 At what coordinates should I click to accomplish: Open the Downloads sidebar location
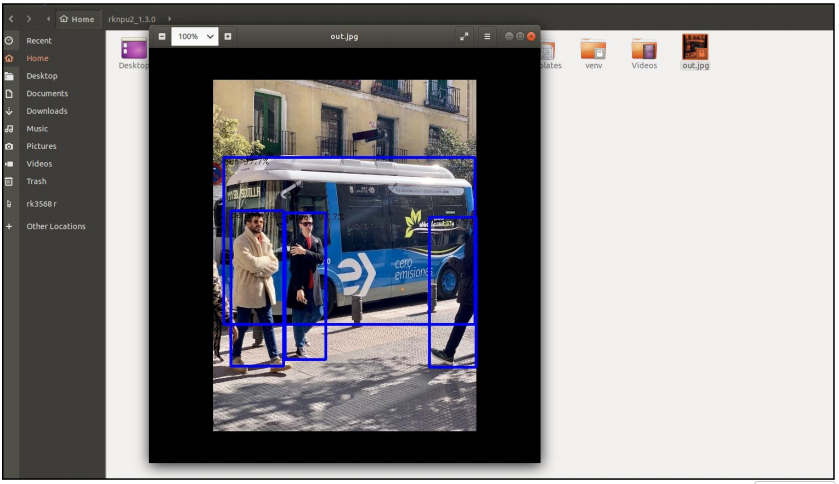coord(47,111)
